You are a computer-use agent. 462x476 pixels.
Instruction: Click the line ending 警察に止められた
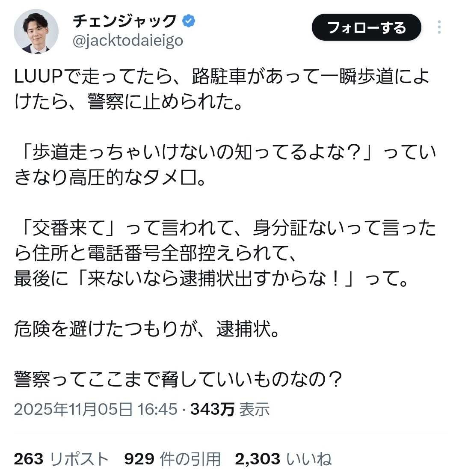click(x=129, y=103)
